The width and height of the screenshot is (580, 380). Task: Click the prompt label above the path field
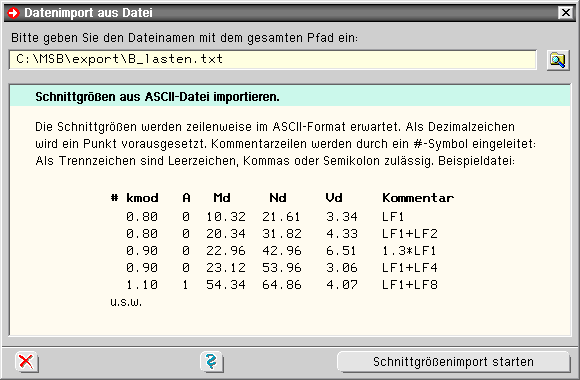(185, 38)
